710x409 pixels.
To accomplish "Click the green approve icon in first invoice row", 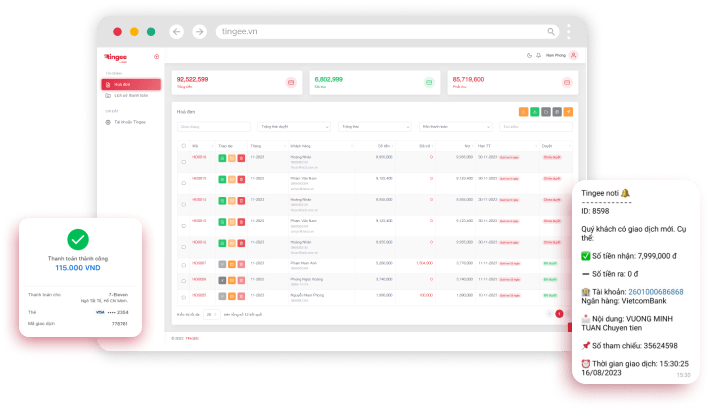I will click(x=222, y=158).
